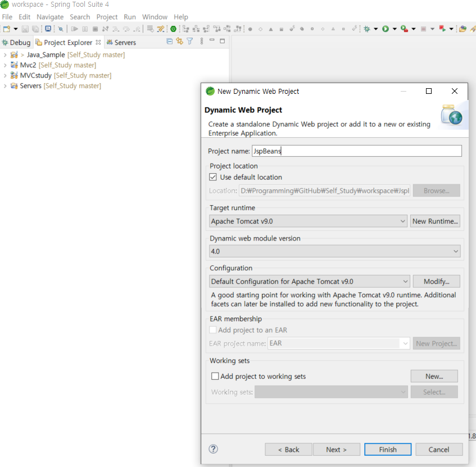The height and width of the screenshot is (467, 476).
Task: Open the Window menu
Action: (x=155, y=17)
